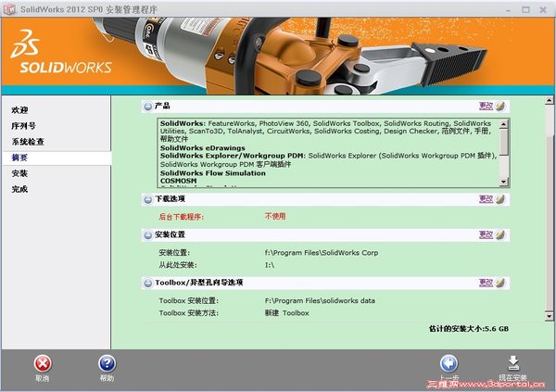
Task: Collapse the 安装位置 section
Action: 148,234
